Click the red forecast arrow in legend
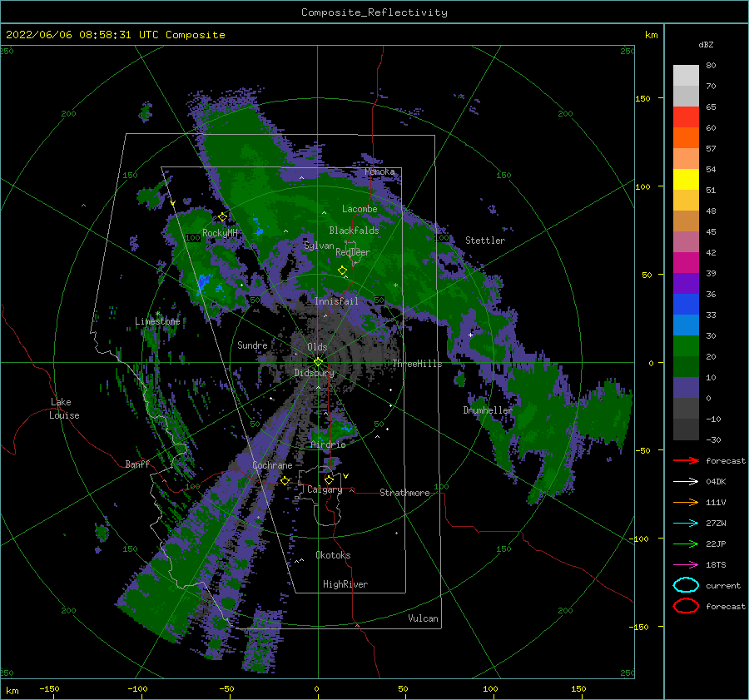The image size is (749, 700). [x=686, y=460]
